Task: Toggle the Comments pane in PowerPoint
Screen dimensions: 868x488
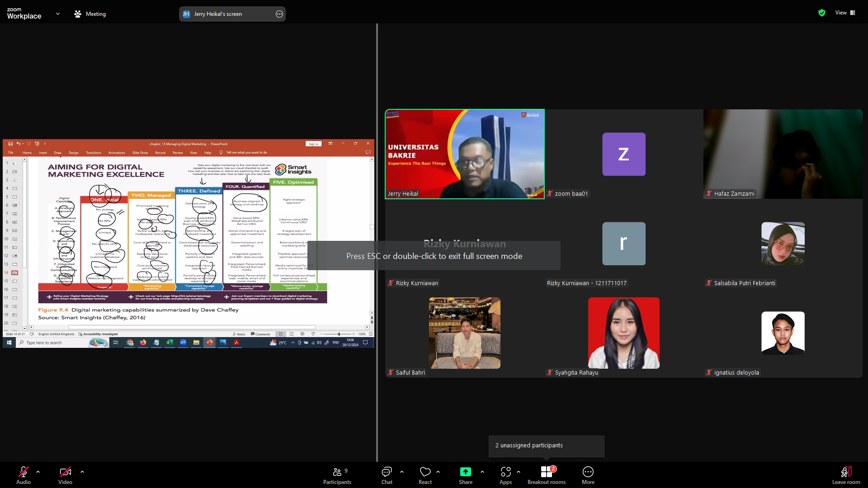Action: pyautogui.click(x=260, y=334)
